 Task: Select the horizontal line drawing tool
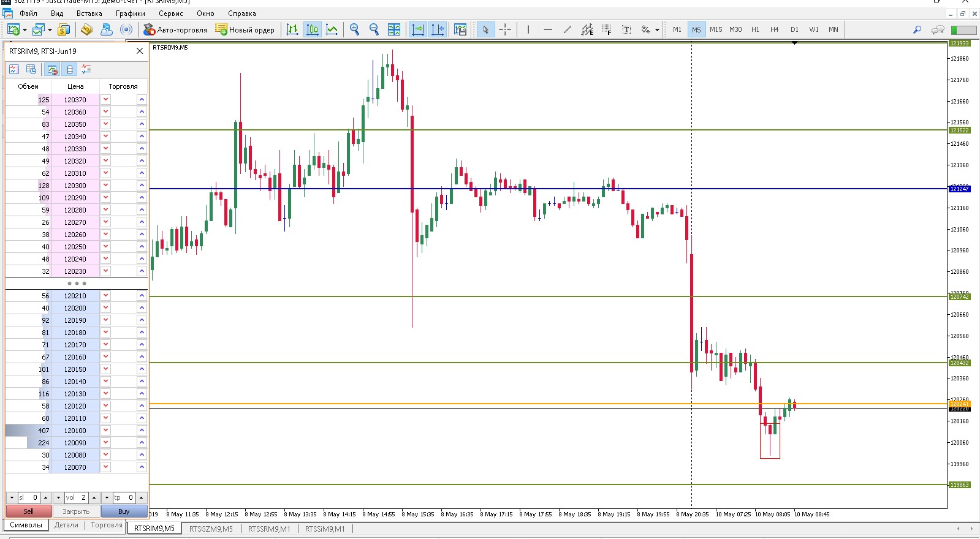[x=547, y=29]
